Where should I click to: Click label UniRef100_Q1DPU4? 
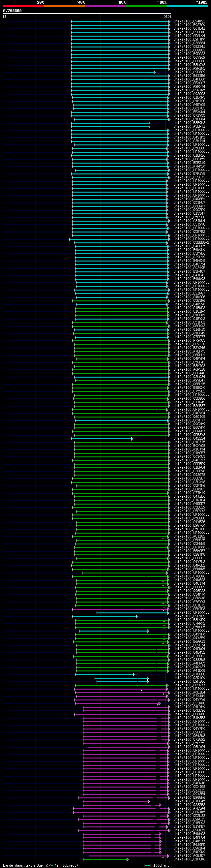point(189,468)
